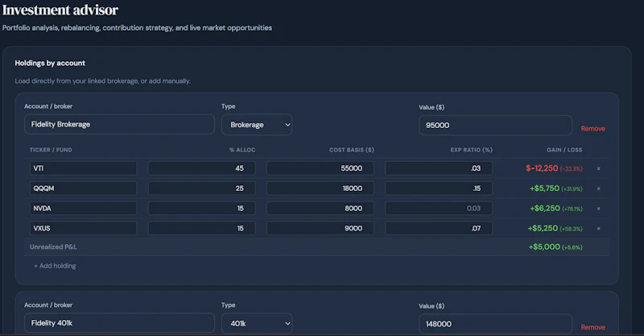The width and height of the screenshot is (644, 336).
Task: Edit VXUS expense ratio .07 field
Action: point(439,228)
